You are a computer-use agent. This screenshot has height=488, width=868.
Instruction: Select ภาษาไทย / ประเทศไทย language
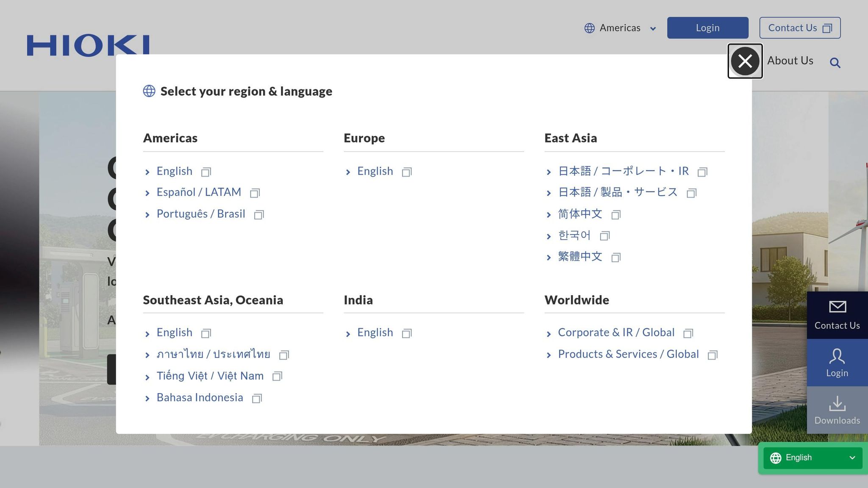tap(213, 354)
